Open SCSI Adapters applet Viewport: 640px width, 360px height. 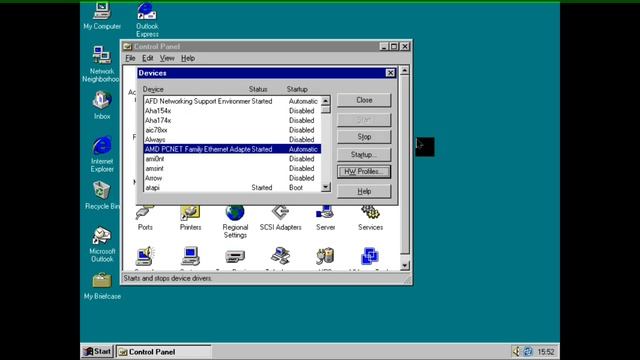click(x=280, y=218)
